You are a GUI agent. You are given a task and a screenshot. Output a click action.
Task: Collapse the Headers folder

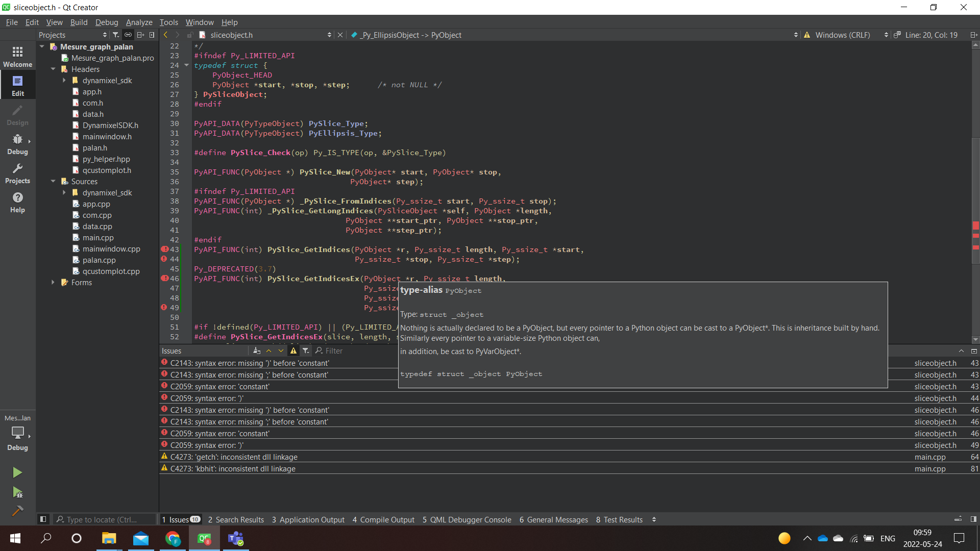click(x=53, y=69)
